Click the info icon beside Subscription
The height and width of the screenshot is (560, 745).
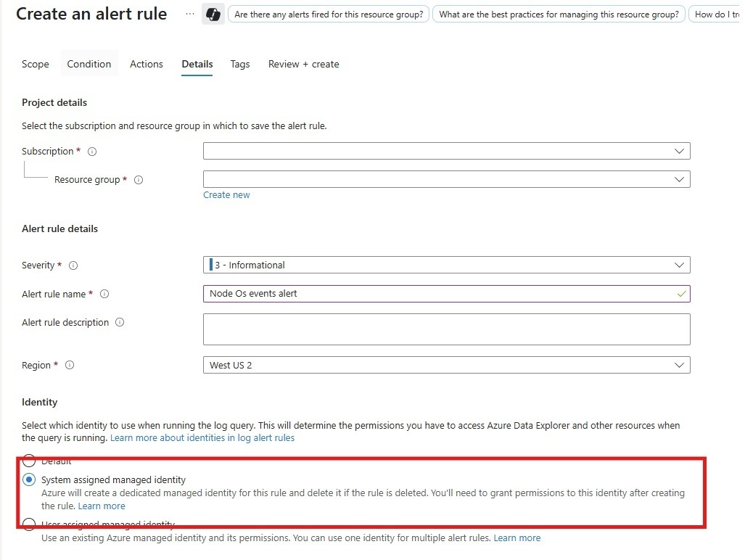91,152
